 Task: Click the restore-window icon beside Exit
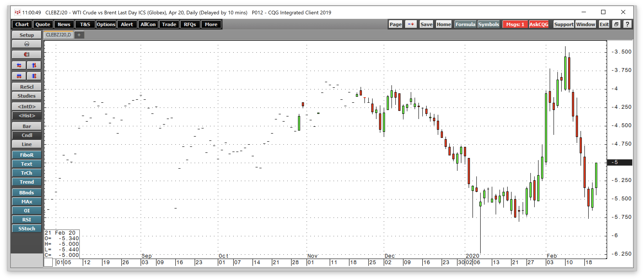[x=616, y=24]
